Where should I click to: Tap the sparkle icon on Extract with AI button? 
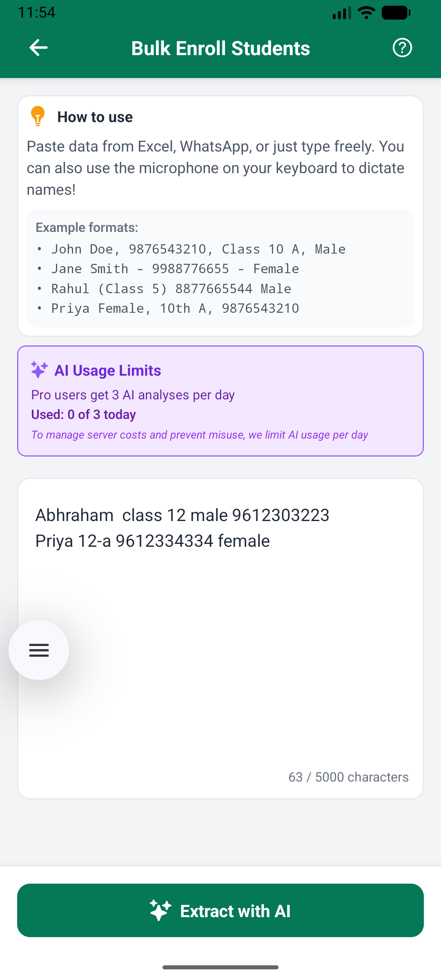160,911
